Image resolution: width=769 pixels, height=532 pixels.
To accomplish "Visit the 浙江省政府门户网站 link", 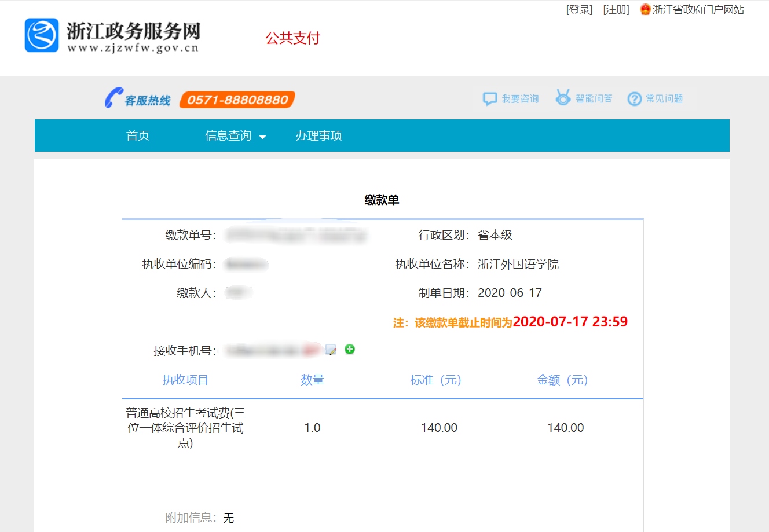I will 698,10.
